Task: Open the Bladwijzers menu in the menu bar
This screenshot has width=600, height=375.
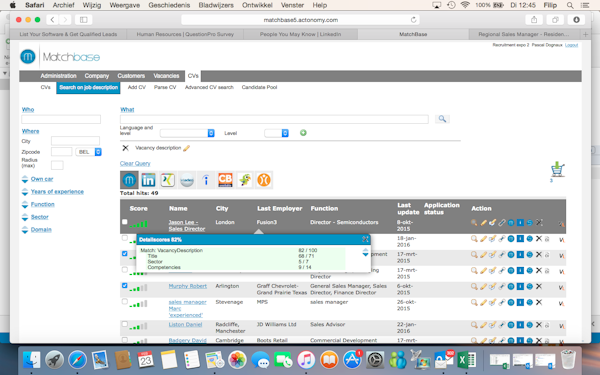Action: 216,5
